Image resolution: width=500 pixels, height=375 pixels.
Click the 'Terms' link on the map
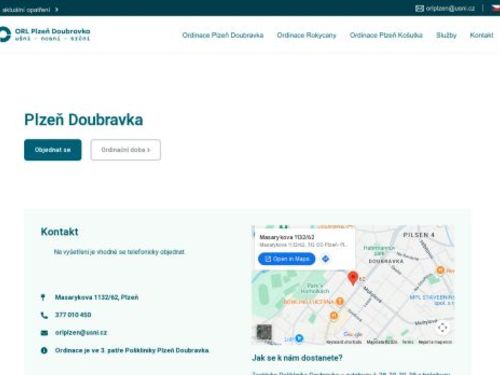pos(407,342)
